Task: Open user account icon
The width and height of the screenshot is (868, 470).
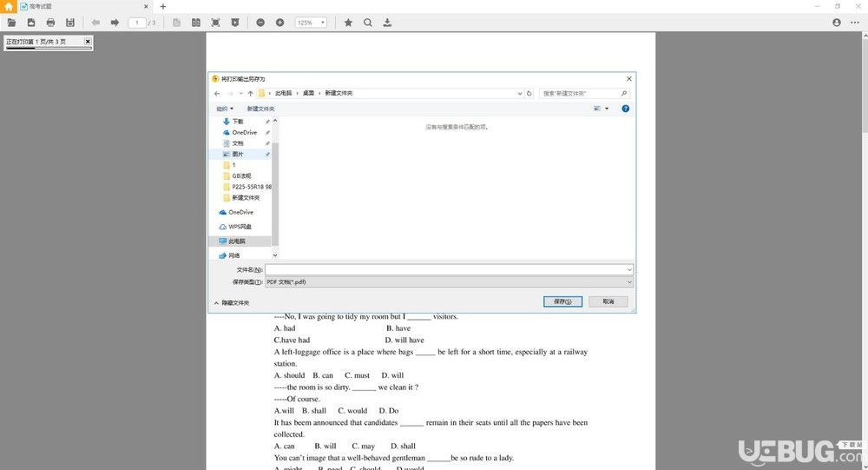Action: [837, 23]
